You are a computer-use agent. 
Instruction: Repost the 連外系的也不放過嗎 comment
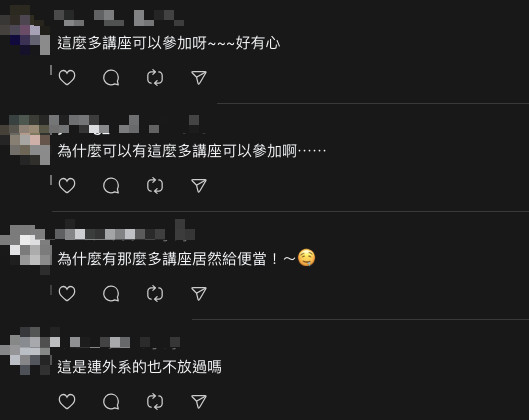coord(155,401)
